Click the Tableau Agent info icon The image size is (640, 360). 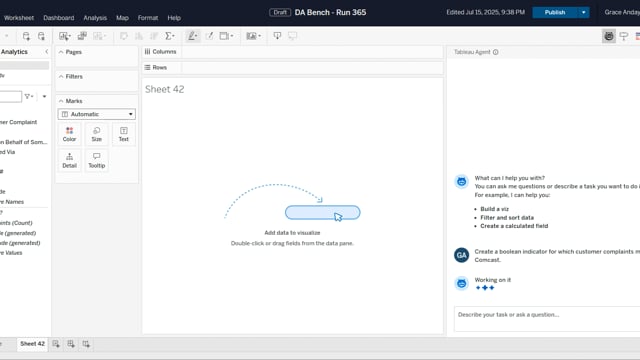coord(496,52)
